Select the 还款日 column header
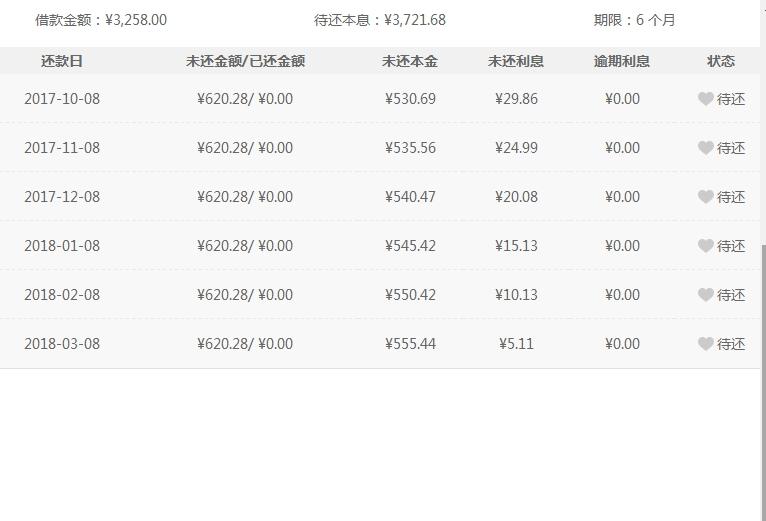The width and height of the screenshot is (766, 521). pos(62,61)
